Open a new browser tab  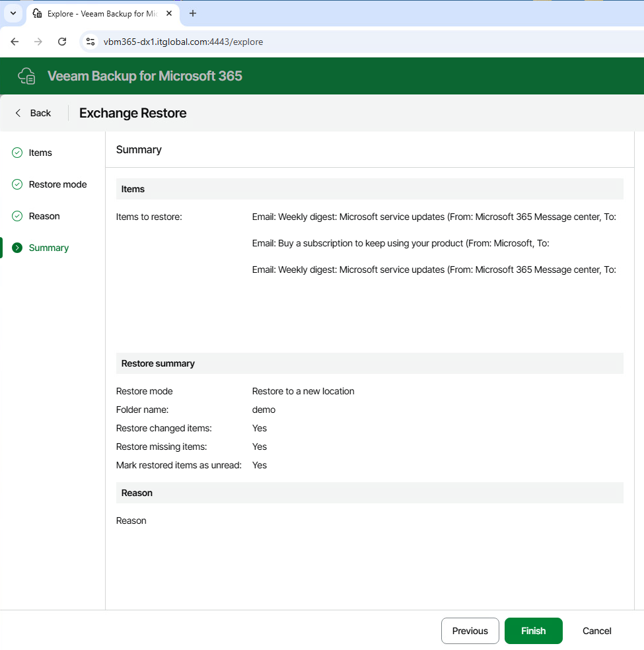(x=193, y=13)
